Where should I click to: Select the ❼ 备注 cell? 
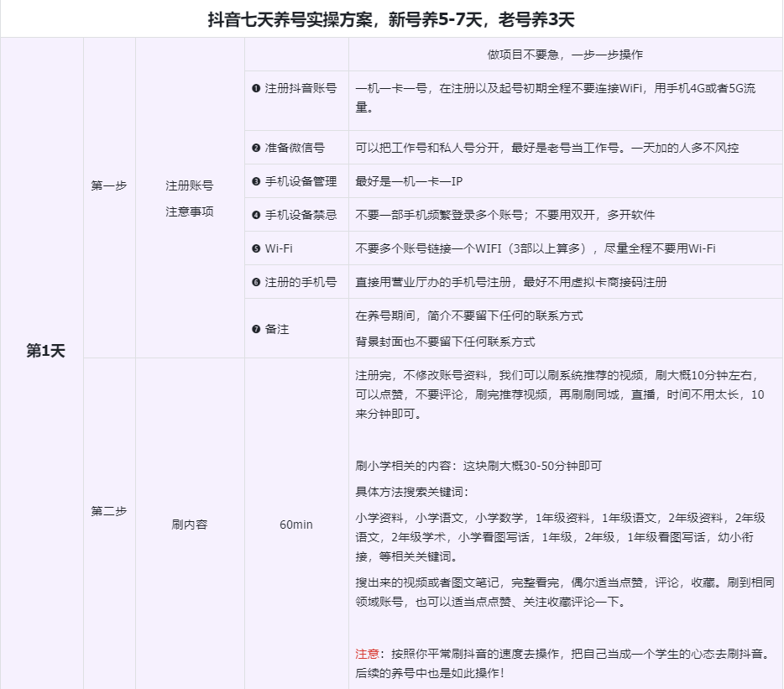[296, 328]
